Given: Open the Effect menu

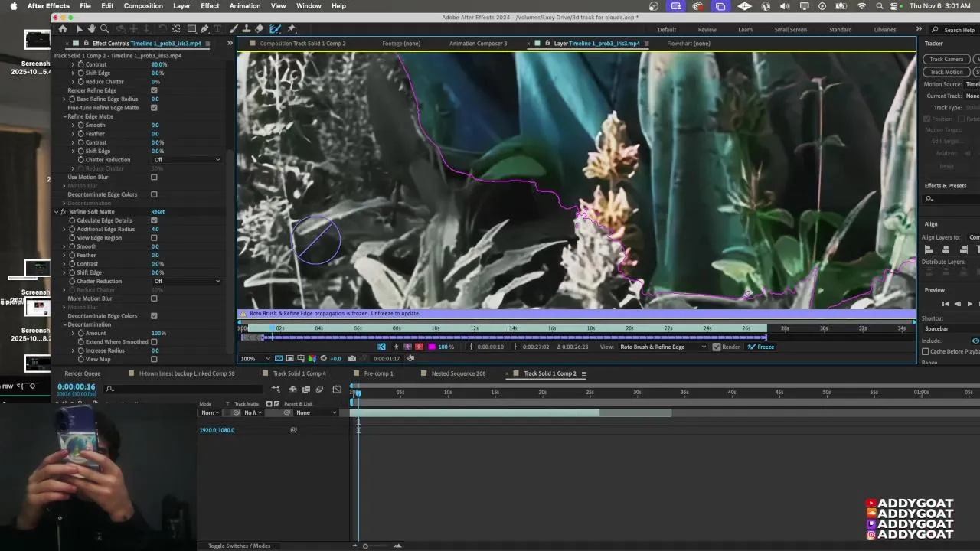Looking at the screenshot, I should 210,6.
